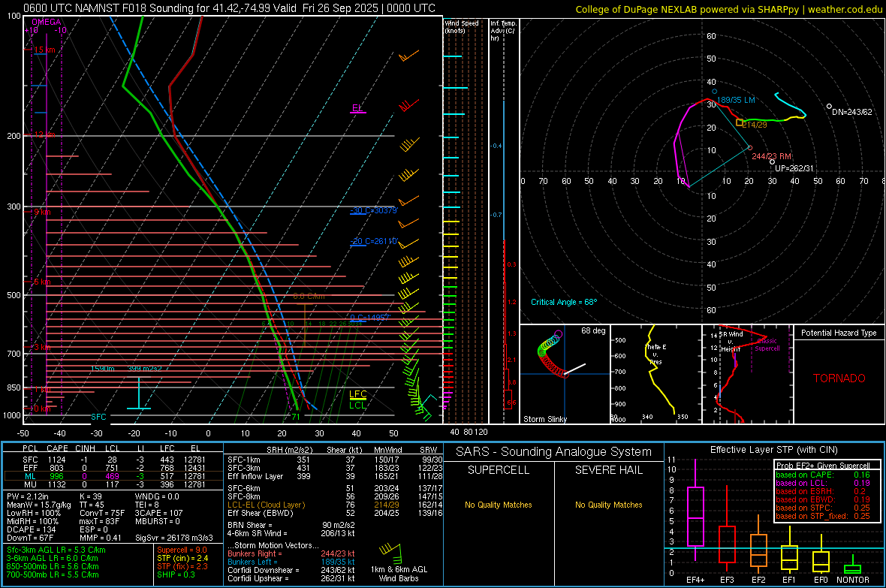This screenshot has height=588, width=886.
Task: Click the '189/35 LM' hodograph label
Action: pos(736,100)
